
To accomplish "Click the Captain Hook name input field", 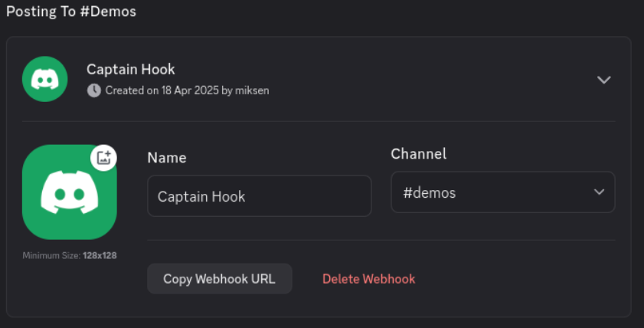I will (260, 196).
